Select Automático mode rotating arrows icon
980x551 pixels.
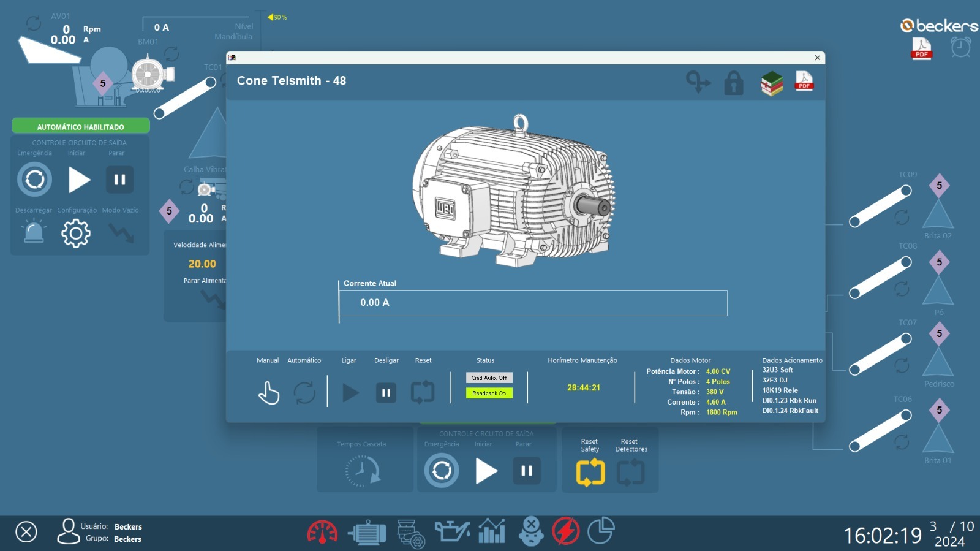pos(304,393)
